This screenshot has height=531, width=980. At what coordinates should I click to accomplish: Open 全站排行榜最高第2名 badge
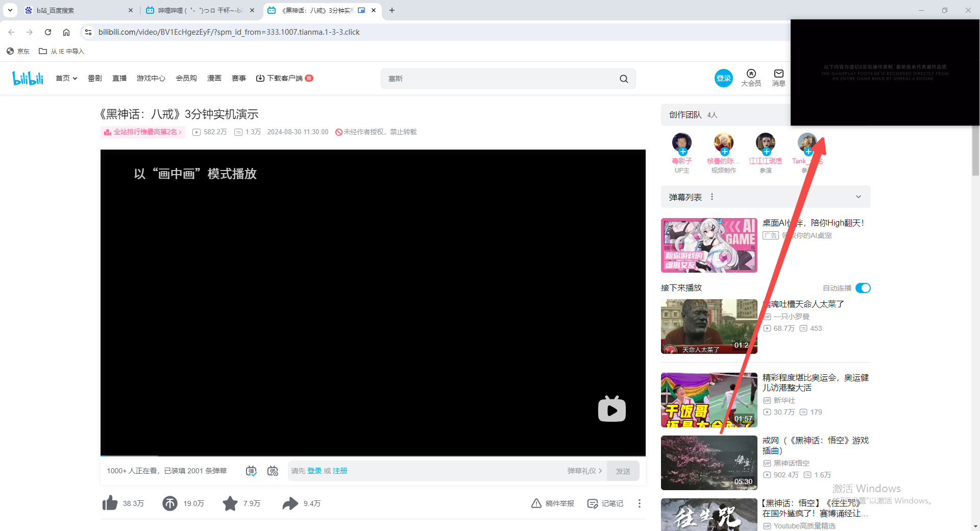143,132
